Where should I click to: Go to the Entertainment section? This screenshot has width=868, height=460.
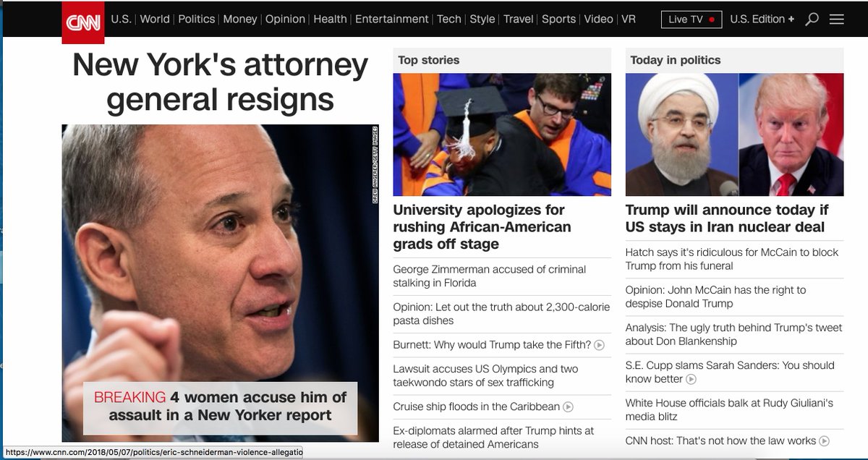point(391,20)
